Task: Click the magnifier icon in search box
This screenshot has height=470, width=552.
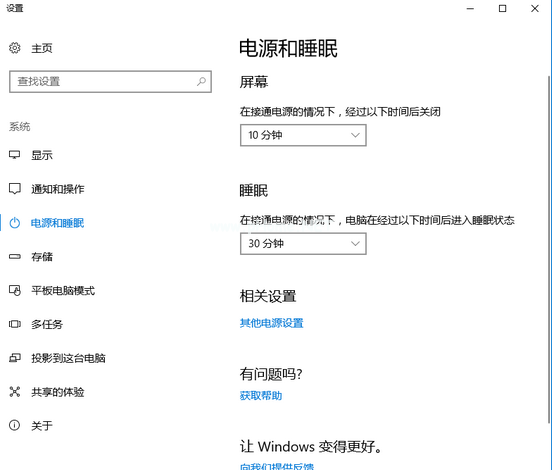Action: pos(201,82)
